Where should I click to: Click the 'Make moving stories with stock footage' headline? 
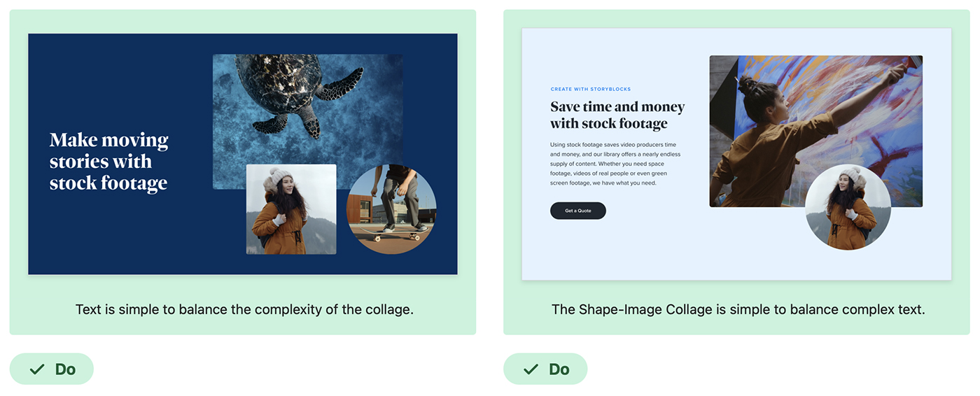click(108, 162)
